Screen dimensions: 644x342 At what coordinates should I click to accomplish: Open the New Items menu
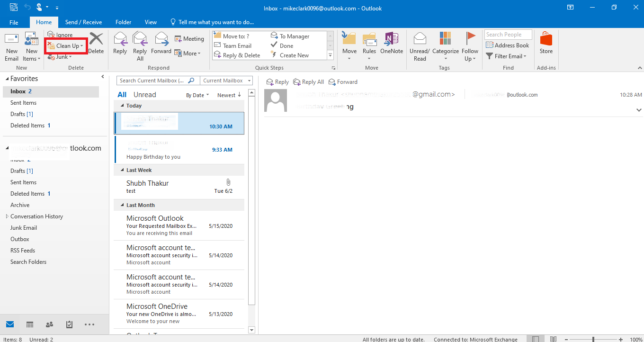(31, 47)
